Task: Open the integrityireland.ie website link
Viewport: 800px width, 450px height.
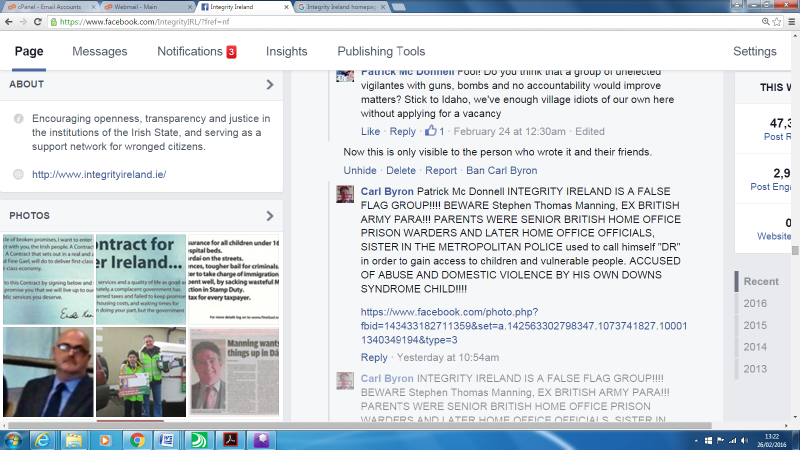Action: click(x=99, y=174)
